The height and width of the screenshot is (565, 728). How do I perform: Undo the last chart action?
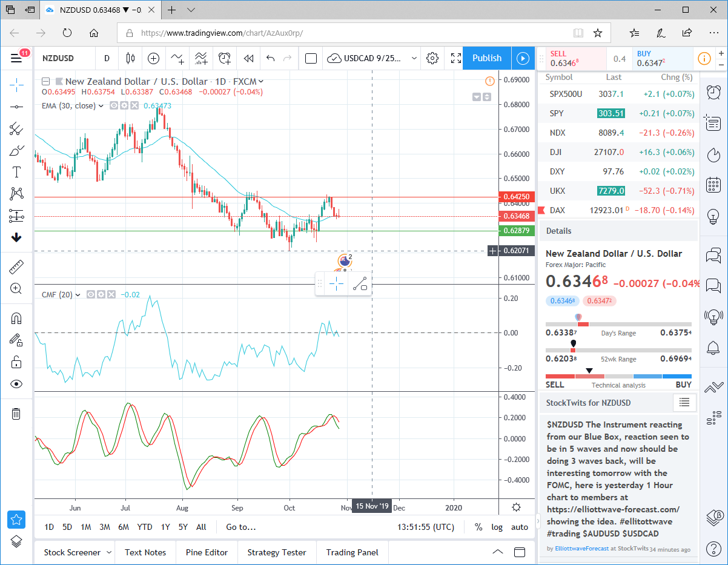click(x=271, y=58)
